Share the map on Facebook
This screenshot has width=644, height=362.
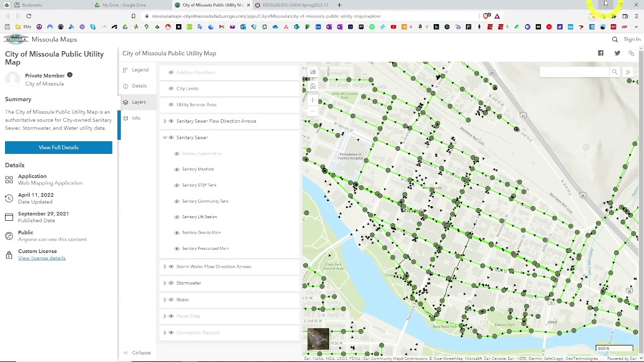pos(600,53)
